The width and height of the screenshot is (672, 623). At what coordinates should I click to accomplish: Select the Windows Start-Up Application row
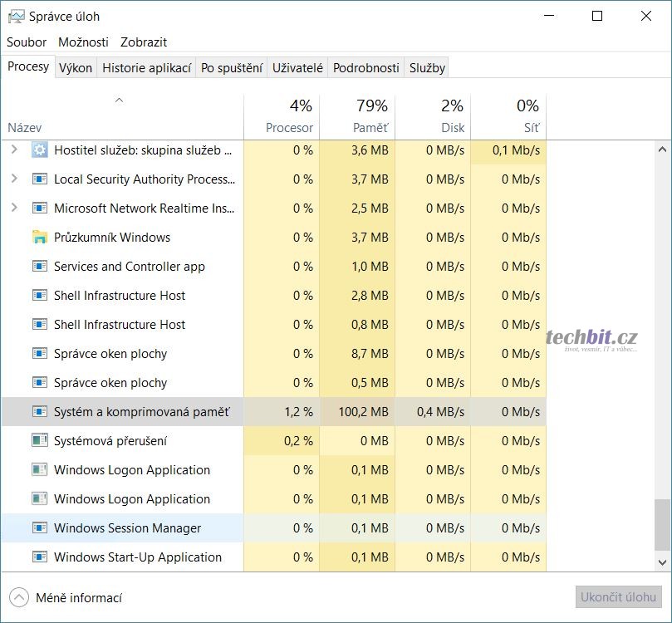[274, 557]
